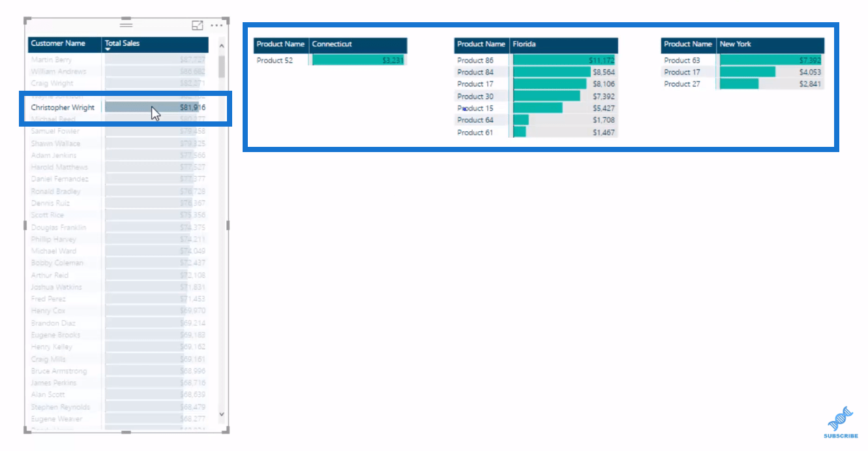
Task: Toggle sort arrow under Total Sales header
Action: click(x=108, y=50)
